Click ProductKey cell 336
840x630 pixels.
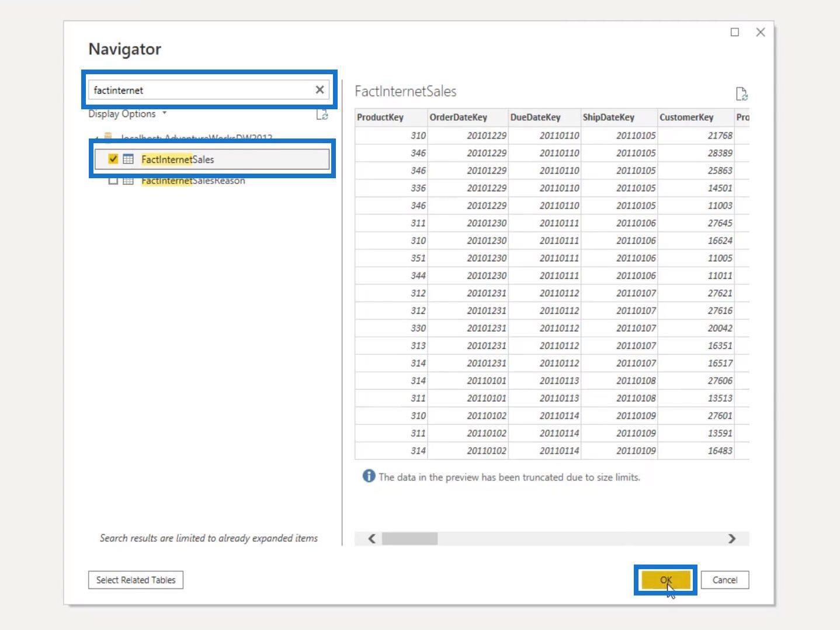tap(391, 188)
